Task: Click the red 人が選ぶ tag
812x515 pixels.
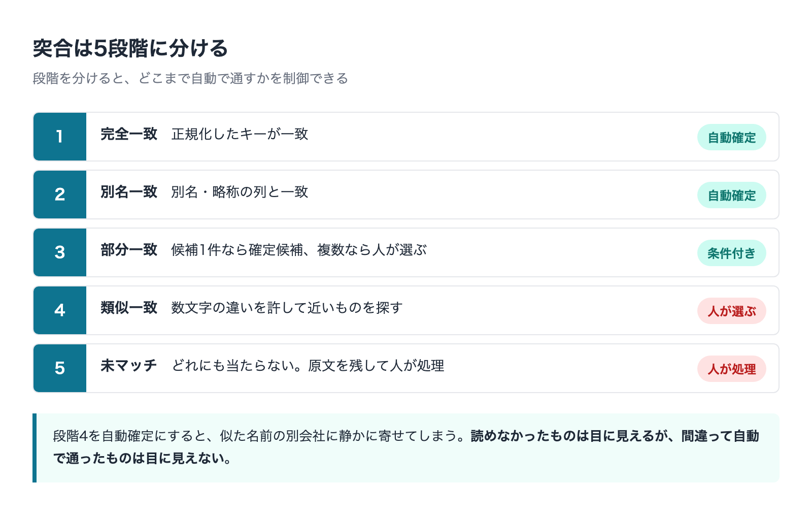Action: (731, 311)
